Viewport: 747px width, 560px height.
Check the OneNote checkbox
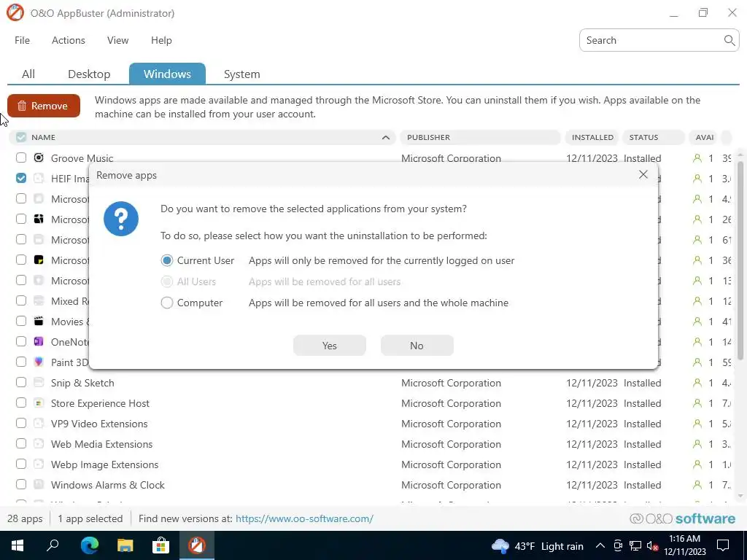[x=21, y=341]
